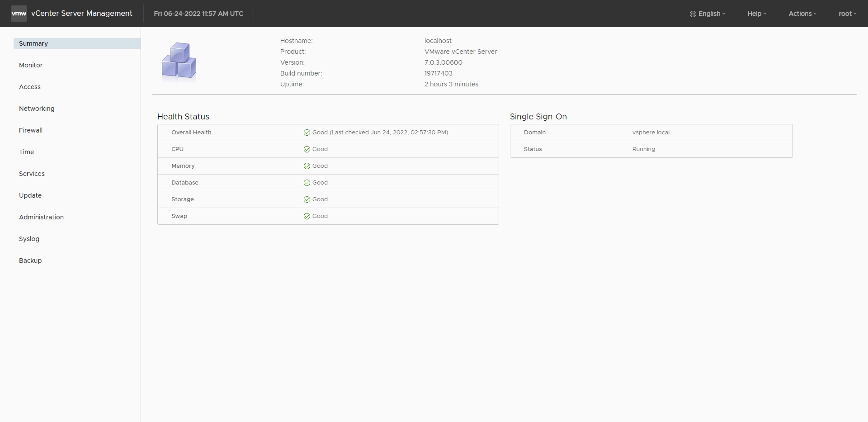Open the Access section

point(30,87)
